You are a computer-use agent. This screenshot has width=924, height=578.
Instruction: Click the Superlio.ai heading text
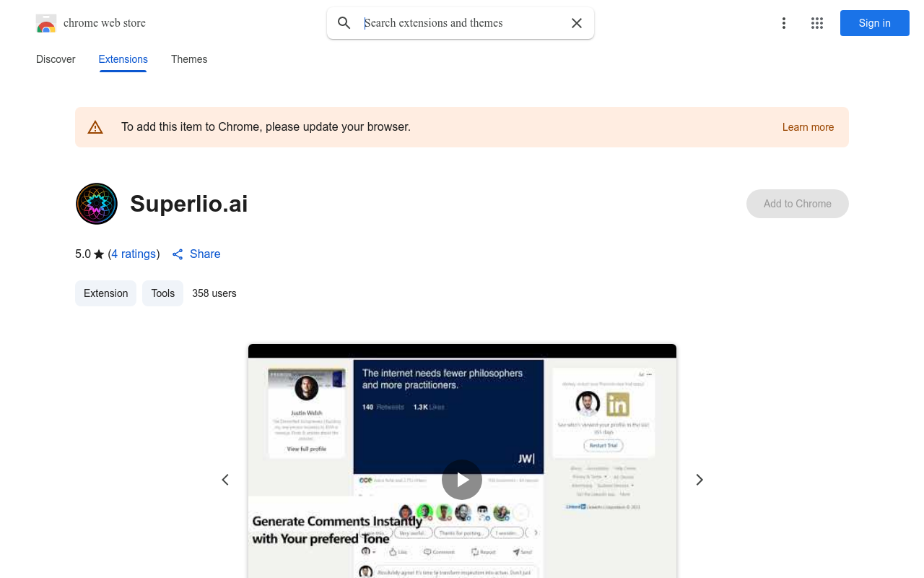[189, 204]
